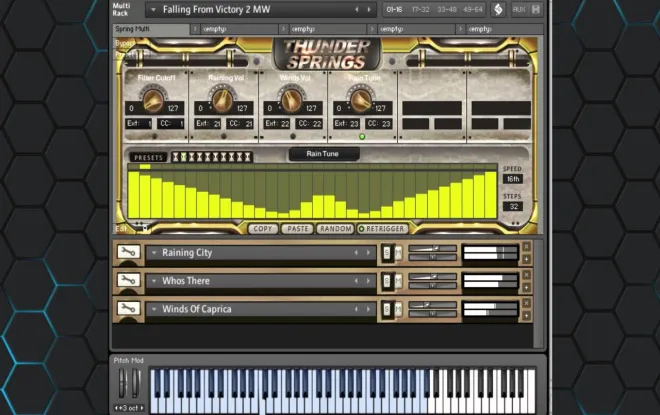Image resolution: width=660 pixels, height=415 pixels.
Task: Click the plus button on Winds Of Caprica row
Action: (526, 315)
